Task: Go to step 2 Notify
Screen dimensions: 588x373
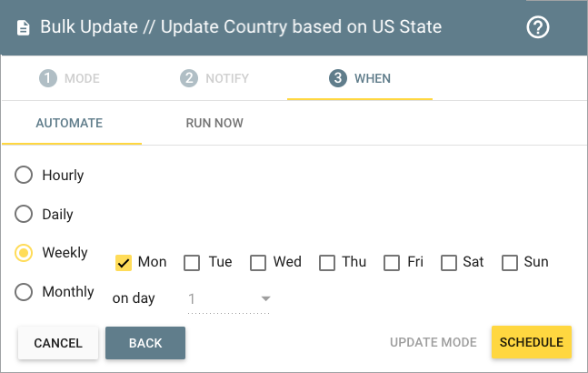Action: pyautogui.click(x=214, y=78)
